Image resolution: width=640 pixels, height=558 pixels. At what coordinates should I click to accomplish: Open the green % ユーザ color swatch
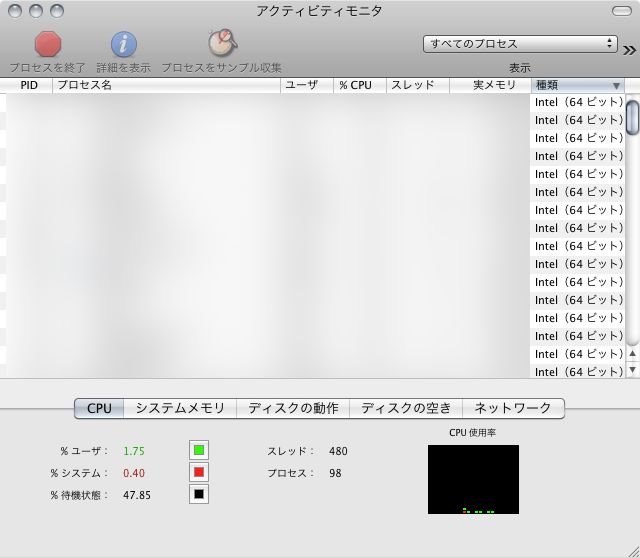tap(199, 450)
